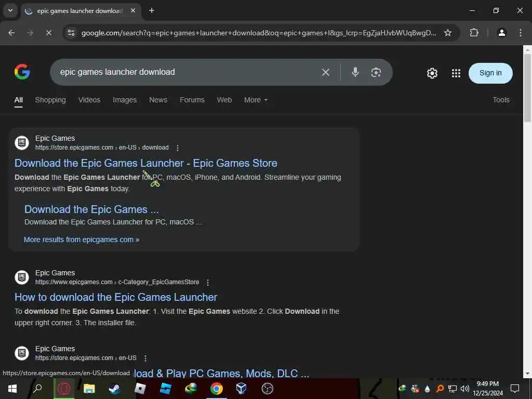The height and width of the screenshot is (399, 532).
Task: Open Download the Epic Games Launcher - Epic Games Store
Action: click(146, 163)
